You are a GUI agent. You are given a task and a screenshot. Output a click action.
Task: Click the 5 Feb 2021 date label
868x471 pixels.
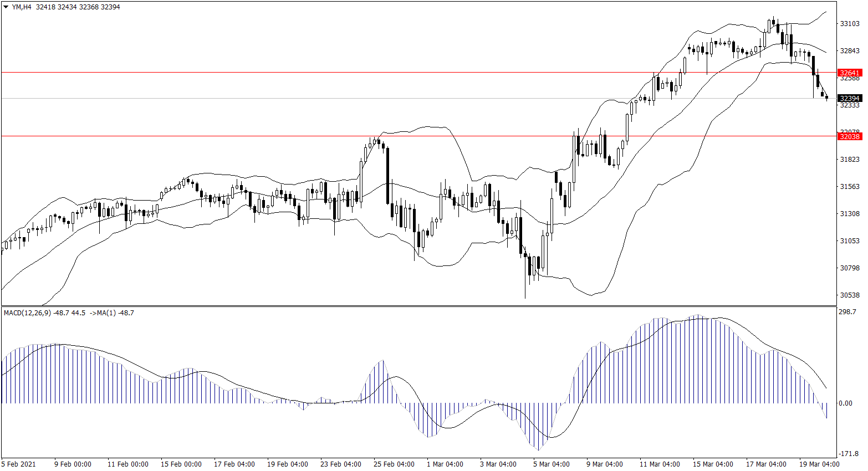[19, 464]
